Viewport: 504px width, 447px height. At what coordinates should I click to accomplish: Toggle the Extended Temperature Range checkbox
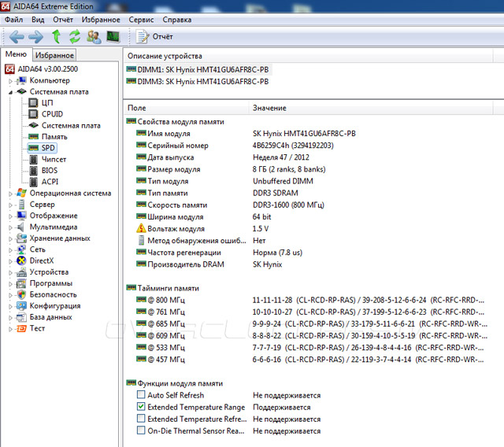tap(141, 406)
